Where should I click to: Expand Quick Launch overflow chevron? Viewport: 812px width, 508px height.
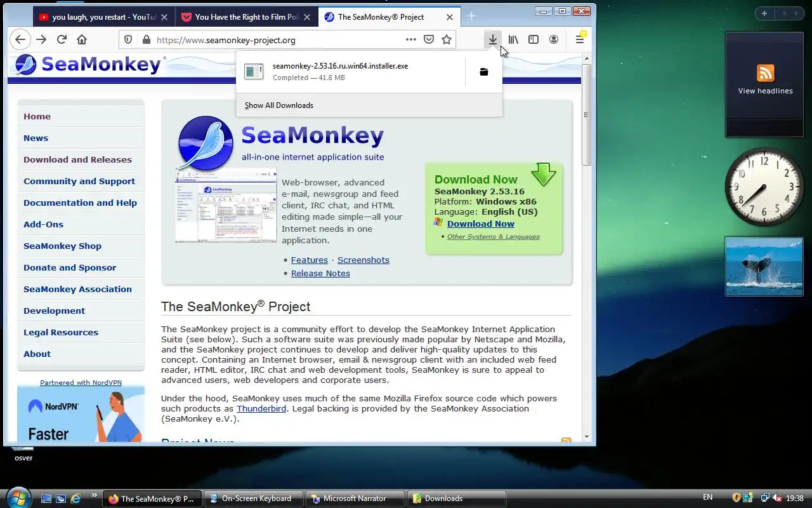pyautogui.click(x=95, y=495)
